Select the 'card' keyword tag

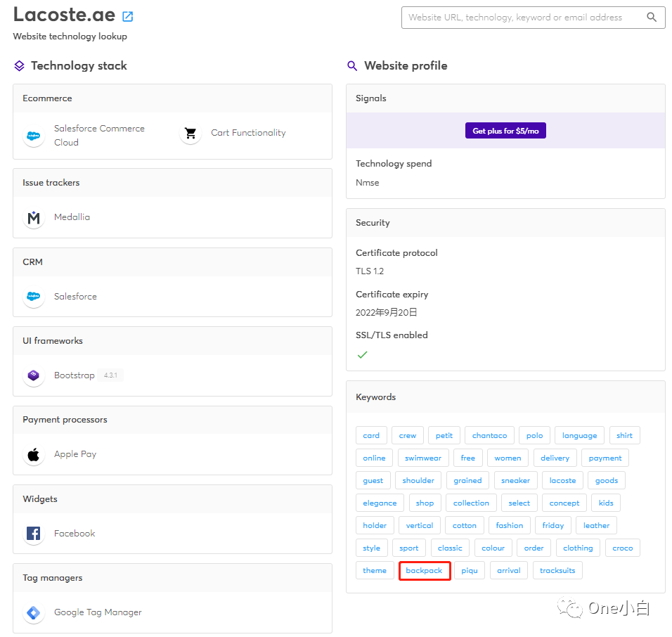(371, 435)
